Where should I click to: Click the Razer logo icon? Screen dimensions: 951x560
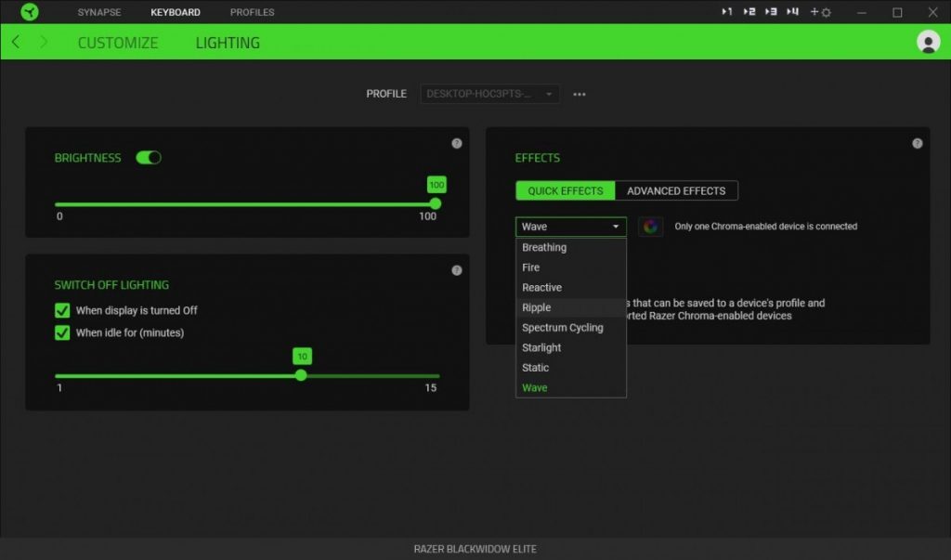click(29, 11)
